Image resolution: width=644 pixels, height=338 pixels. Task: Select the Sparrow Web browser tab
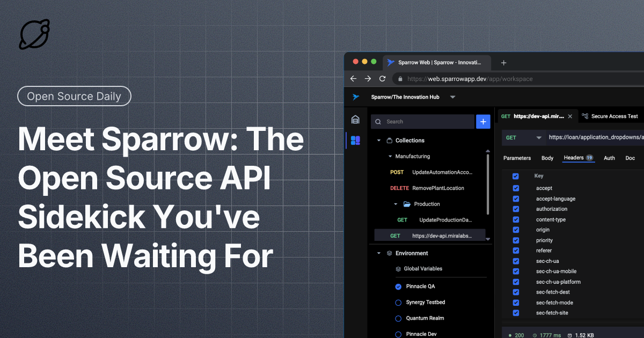pyautogui.click(x=437, y=62)
